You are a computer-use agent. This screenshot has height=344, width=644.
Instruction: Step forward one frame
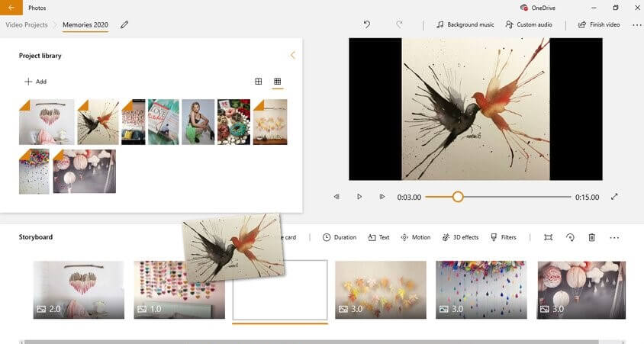pos(382,197)
